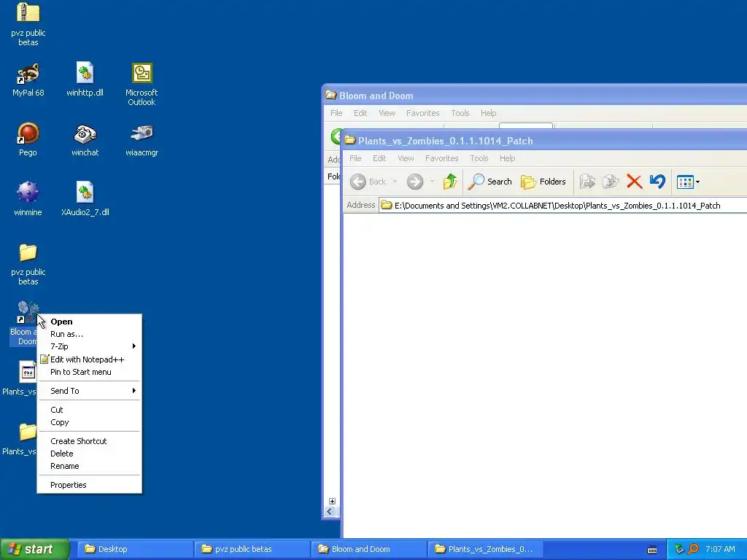
Task: Toggle Folders pane in Patch window
Action: 543,182
